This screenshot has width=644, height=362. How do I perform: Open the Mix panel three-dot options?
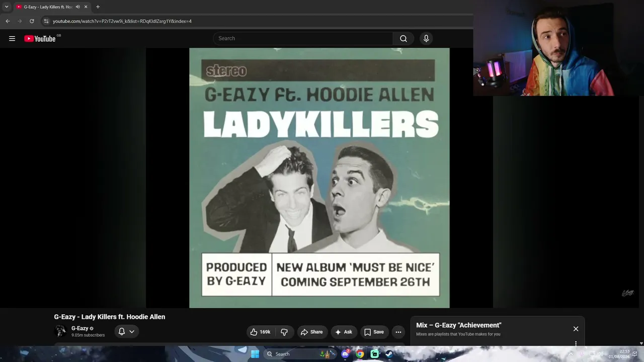[x=576, y=344]
